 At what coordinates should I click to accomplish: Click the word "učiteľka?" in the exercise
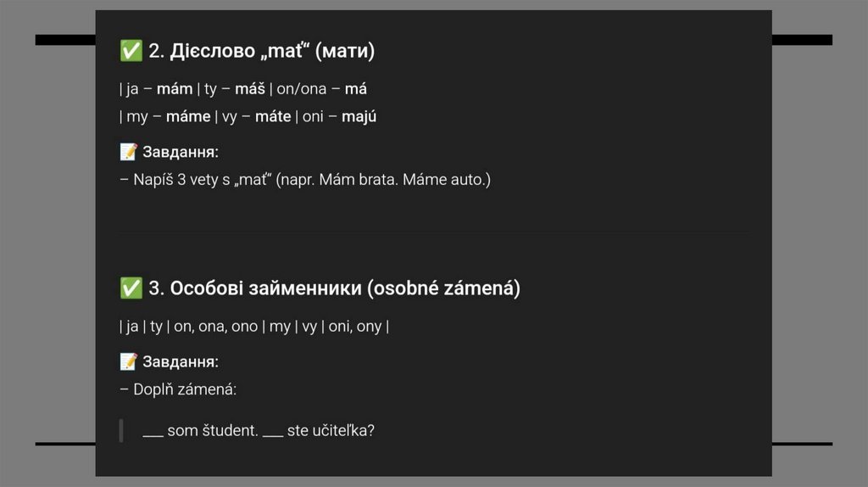coord(344,431)
